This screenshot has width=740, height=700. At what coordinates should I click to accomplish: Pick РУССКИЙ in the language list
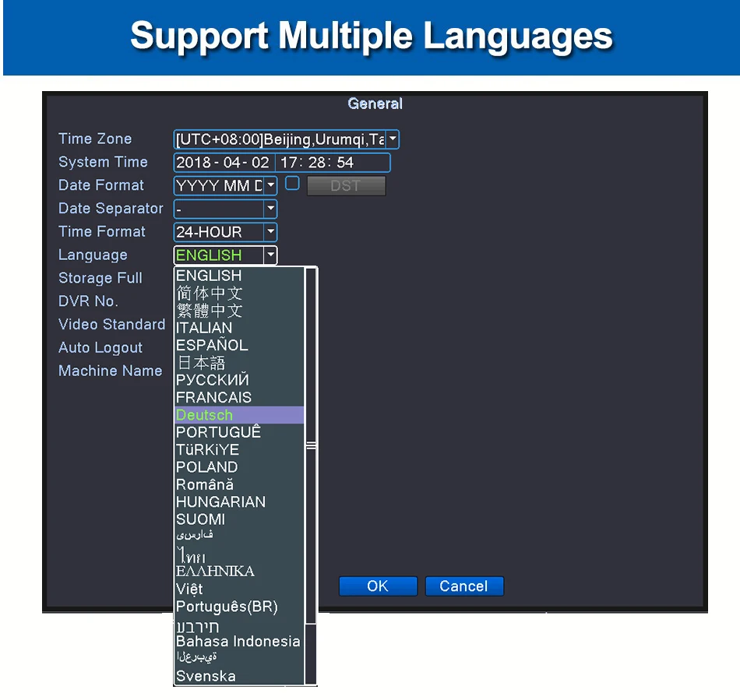point(239,380)
